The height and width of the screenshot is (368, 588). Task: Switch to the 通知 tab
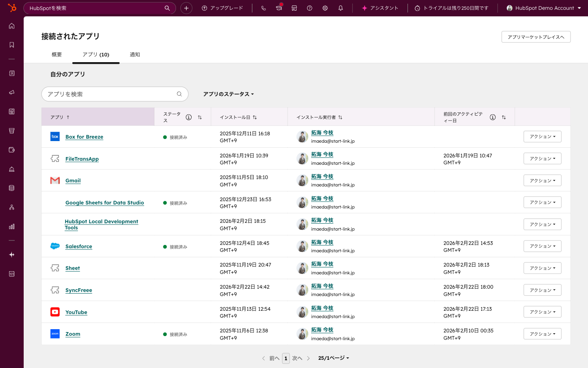(x=135, y=55)
